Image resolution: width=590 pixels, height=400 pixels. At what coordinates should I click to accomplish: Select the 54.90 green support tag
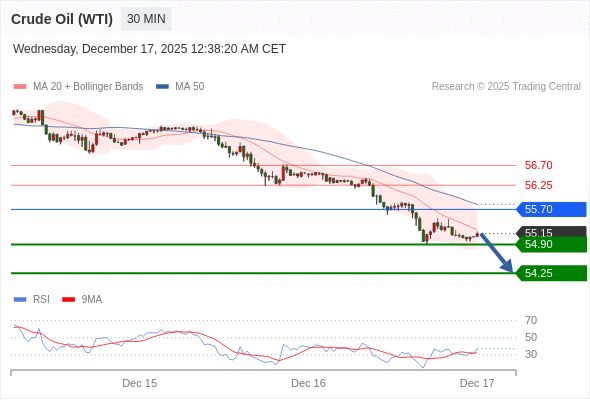[x=551, y=244]
